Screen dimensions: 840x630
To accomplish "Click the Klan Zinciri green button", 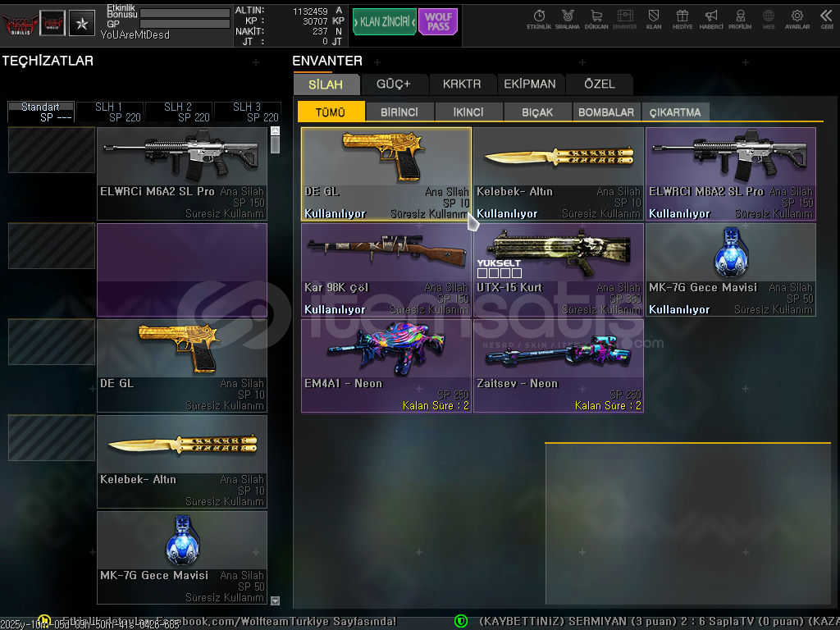I will point(384,22).
